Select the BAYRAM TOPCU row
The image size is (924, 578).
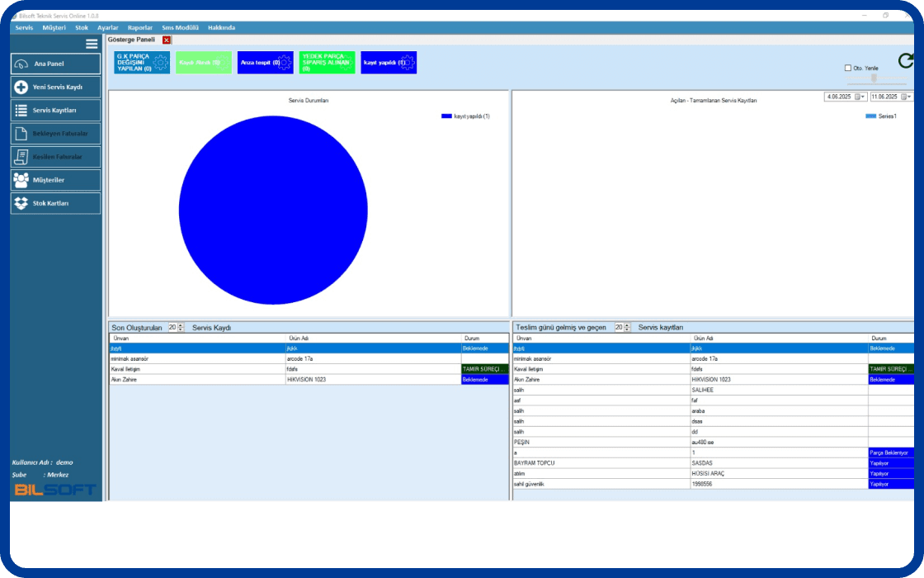[x=713, y=463]
